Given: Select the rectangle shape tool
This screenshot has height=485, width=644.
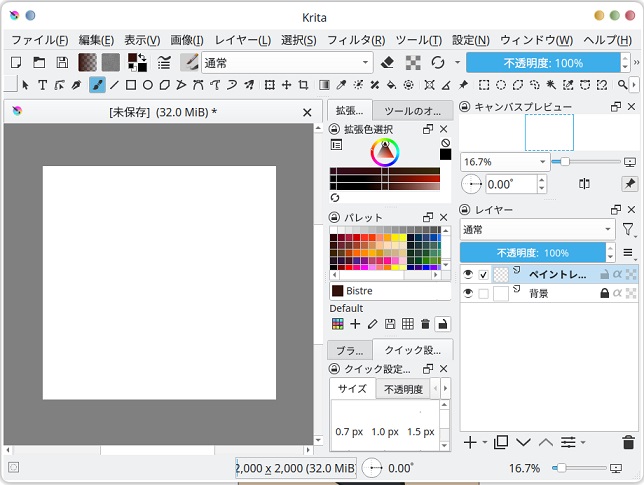Looking at the screenshot, I should pyautogui.click(x=130, y=85).
